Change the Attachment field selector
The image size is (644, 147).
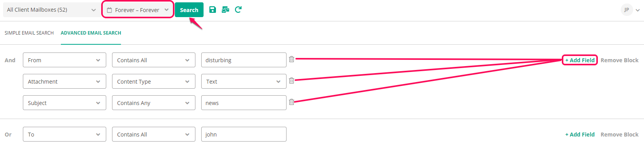(64, 81)
